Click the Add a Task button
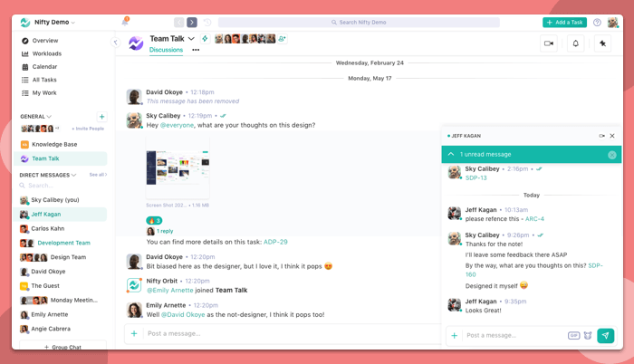This screenshot has width=634, height=364. (x=564, y=23)
